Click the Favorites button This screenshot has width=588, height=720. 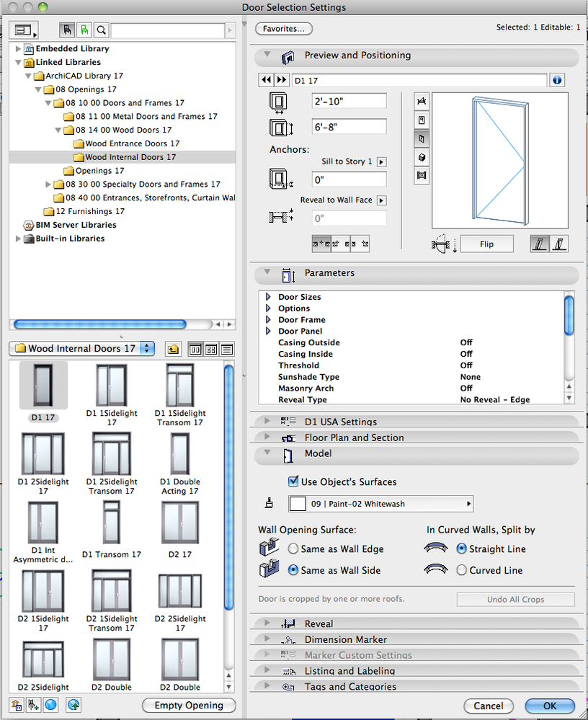click(284, 29)
